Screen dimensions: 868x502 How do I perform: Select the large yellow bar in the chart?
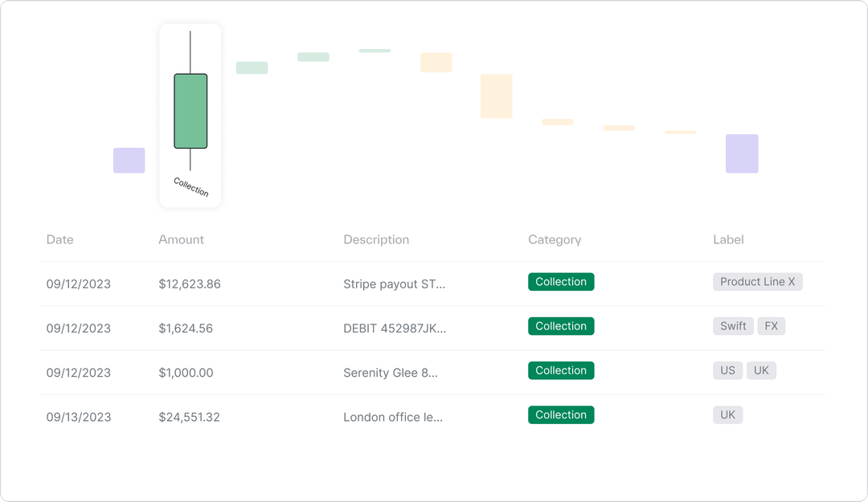point(496,96)
